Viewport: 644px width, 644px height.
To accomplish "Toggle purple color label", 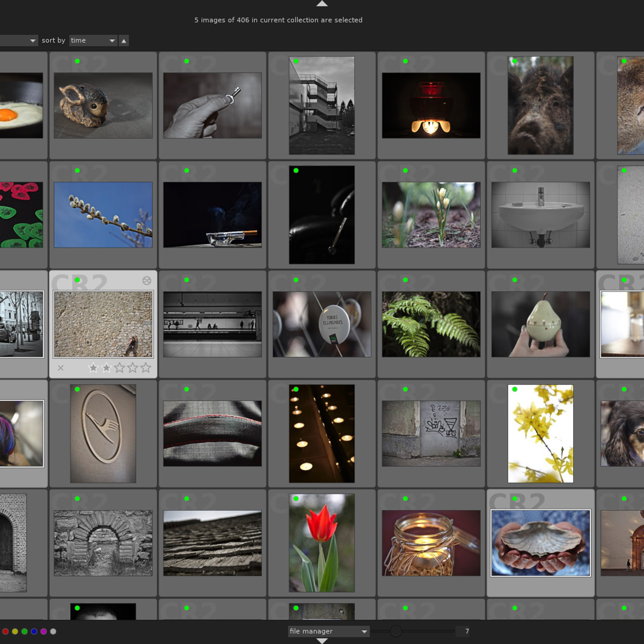I will [x=43, y=632].
